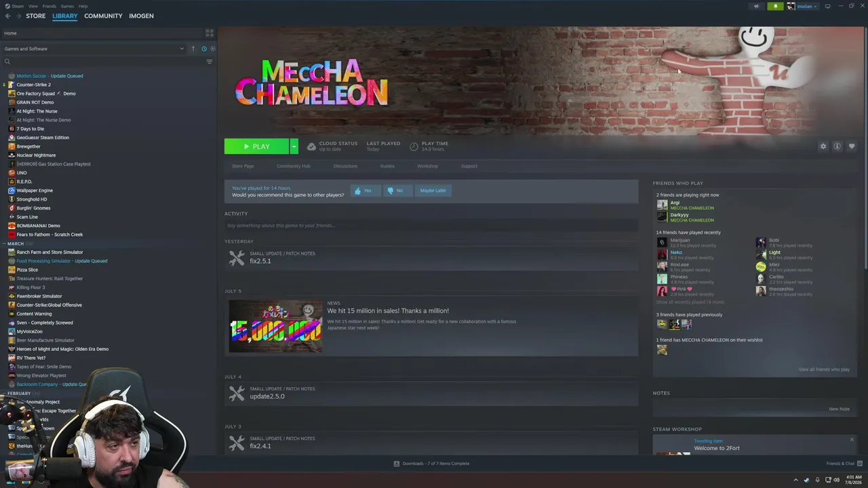Viewport: 868px width, 488px height.
Task: Open the green notifications bell
Action: (x=775, y=6)
